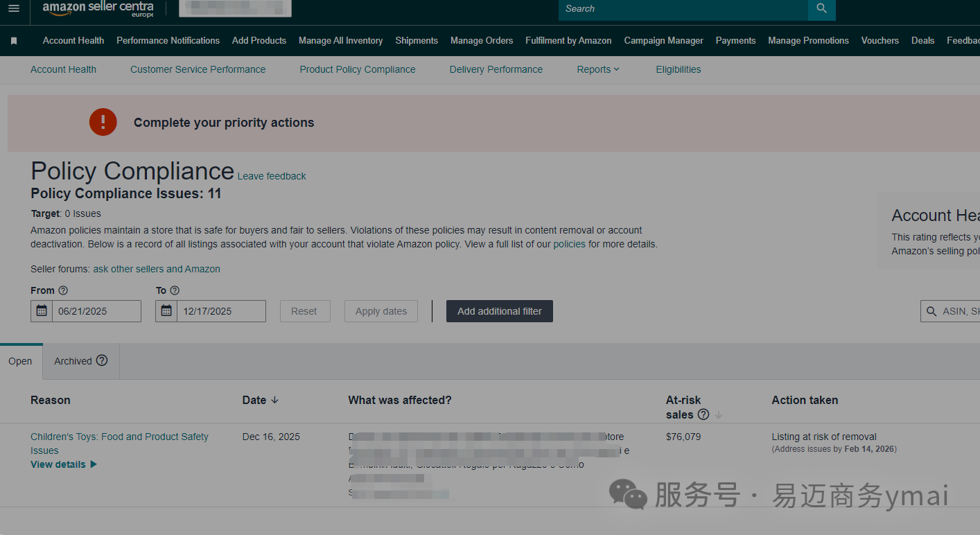Expand the Reports dropdown
Screen dimensions: 980x535
click(598, 69)
